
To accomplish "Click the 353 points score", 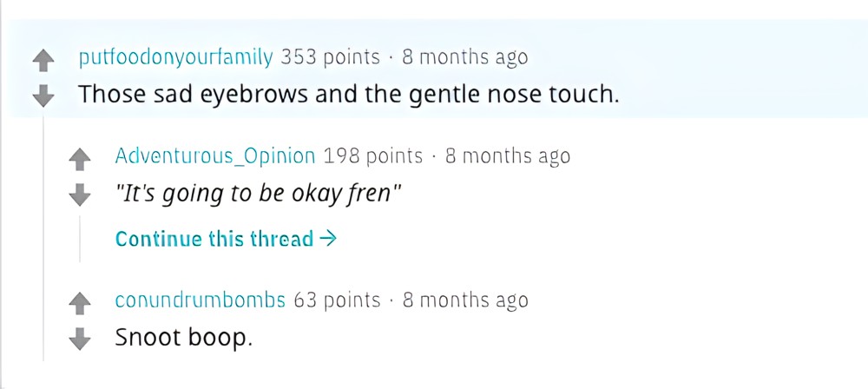I will coord(331,57).
